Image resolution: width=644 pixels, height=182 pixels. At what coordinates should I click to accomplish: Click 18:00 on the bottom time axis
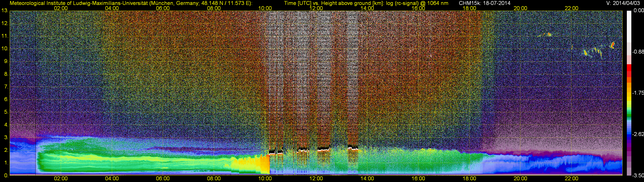click(469, 179)
